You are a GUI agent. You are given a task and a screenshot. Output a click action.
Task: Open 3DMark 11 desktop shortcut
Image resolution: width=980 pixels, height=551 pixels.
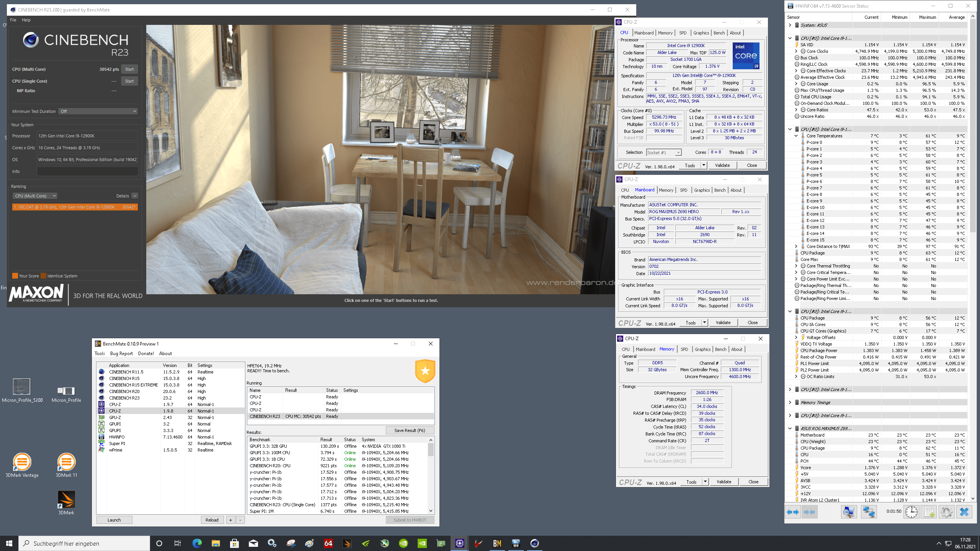coord(66,465)
